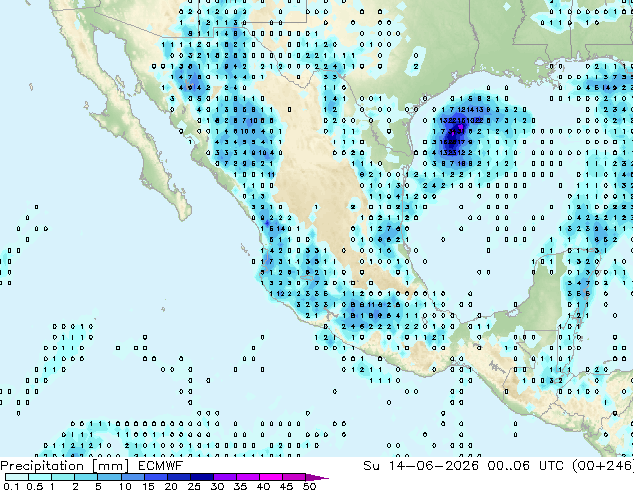Click the legend tick label '0.1'
The height and width of the screenshot is (490, 634).
[11, 486]
